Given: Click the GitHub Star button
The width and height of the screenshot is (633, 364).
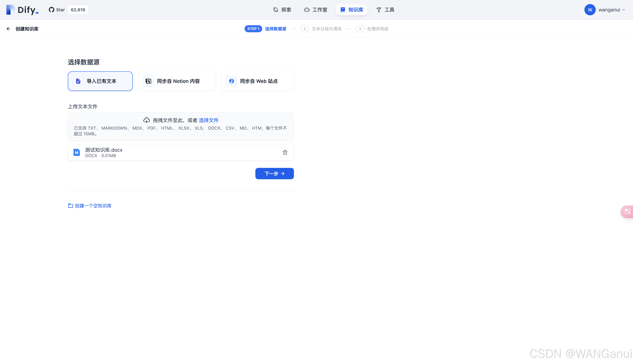Looking at the screenshot, I should (x=57, y=10).
